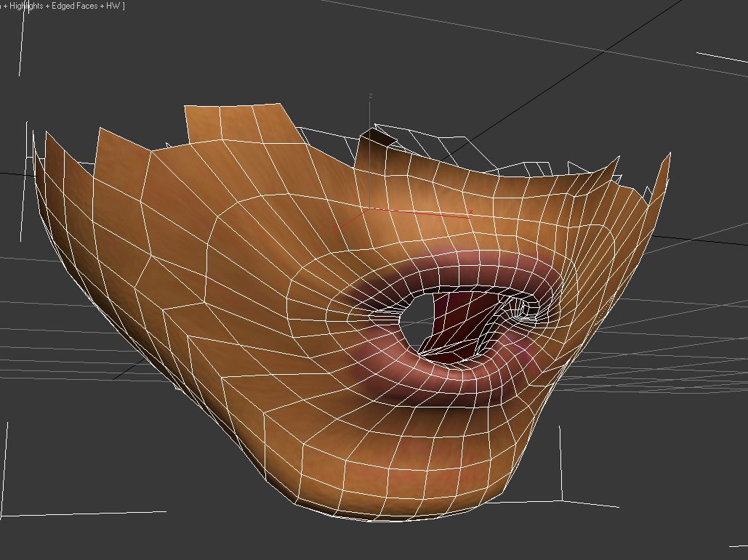This screenshot has width=748, height=560.
Task: Click the tall rectangular flap at mesh top
Action: pos(233,122)
